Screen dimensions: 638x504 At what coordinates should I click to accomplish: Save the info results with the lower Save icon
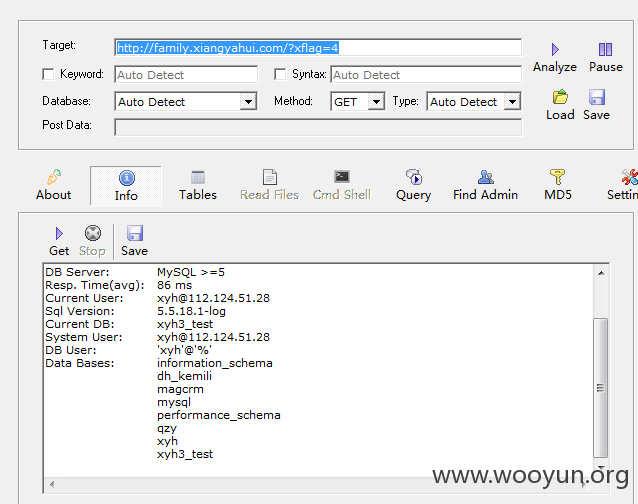(134, 242)
